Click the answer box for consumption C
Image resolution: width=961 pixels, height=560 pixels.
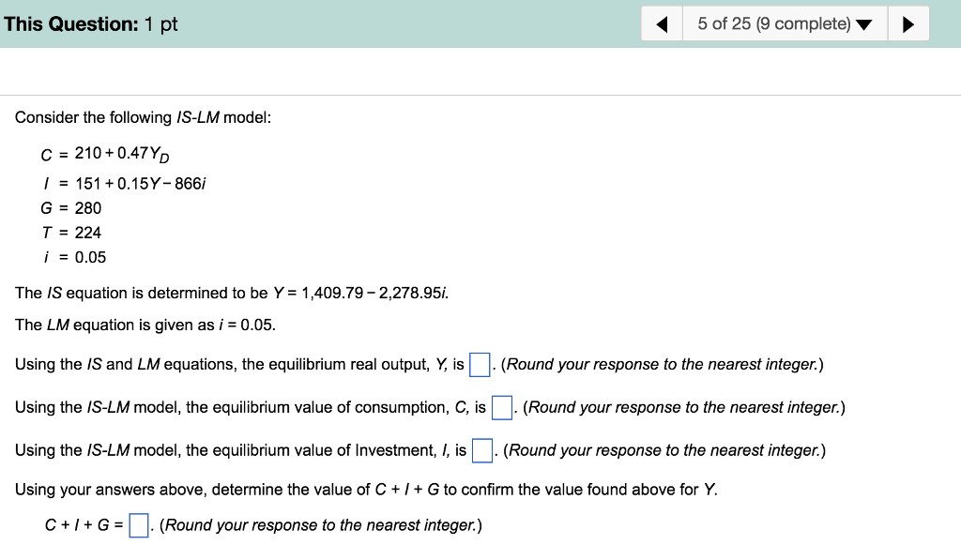(501, 407)
